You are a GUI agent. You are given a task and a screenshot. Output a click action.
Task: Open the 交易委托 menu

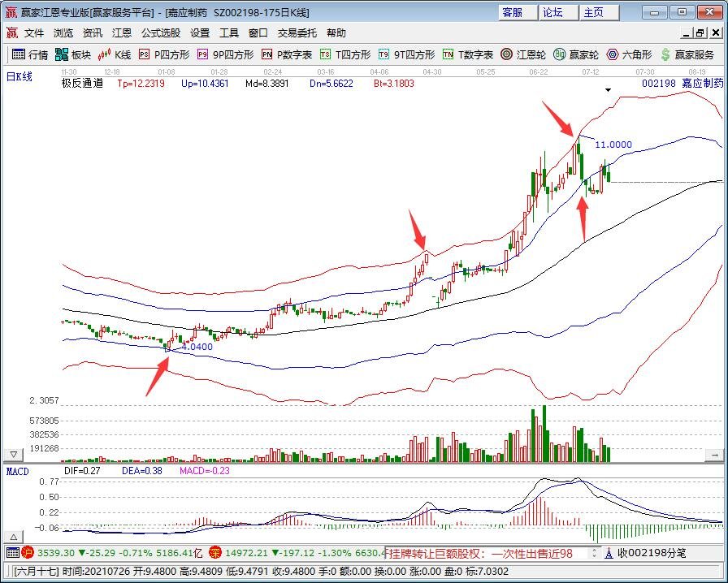pyautogui.click(x=297, y=33)
